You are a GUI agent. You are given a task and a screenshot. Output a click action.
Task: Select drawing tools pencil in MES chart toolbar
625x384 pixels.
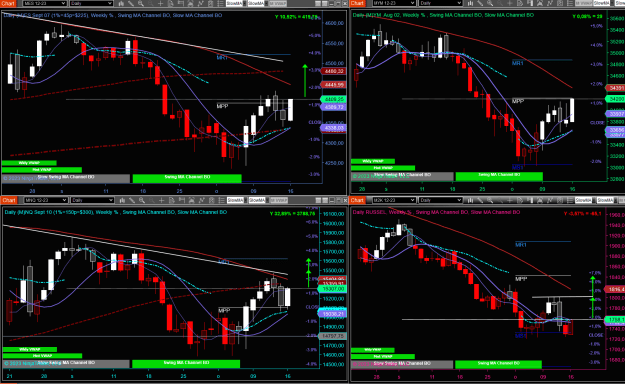(131, 3)
